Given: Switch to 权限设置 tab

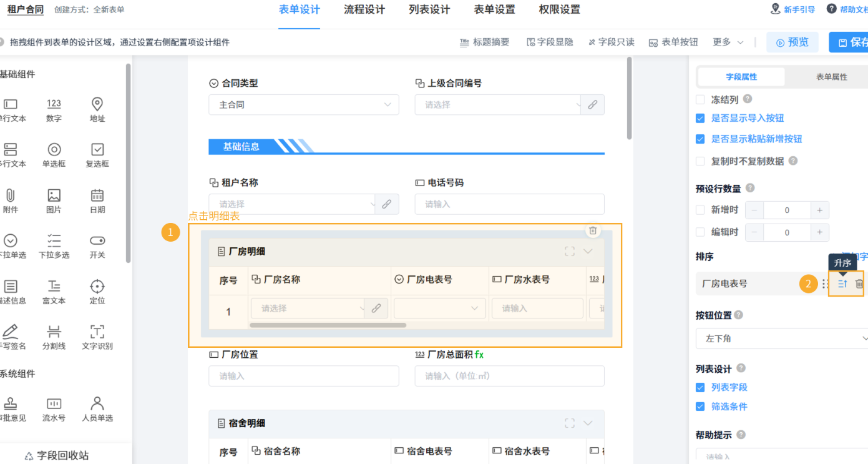Looking at the screenshot, I should [x=560, y=9].
